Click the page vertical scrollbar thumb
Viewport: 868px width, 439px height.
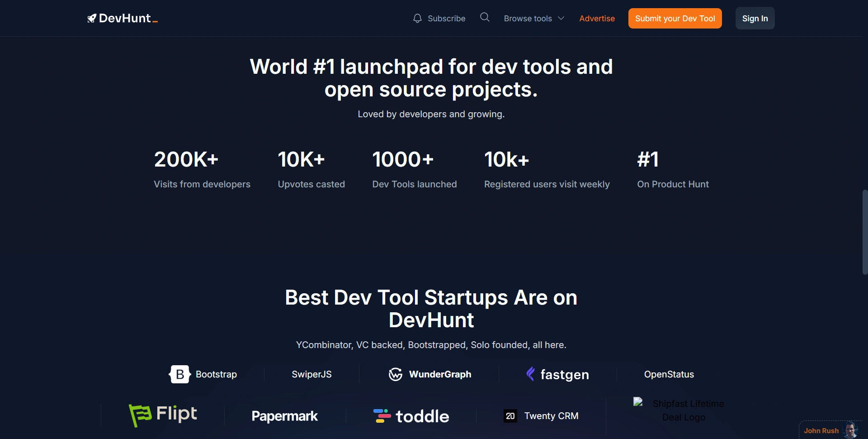tap(865, 232)
